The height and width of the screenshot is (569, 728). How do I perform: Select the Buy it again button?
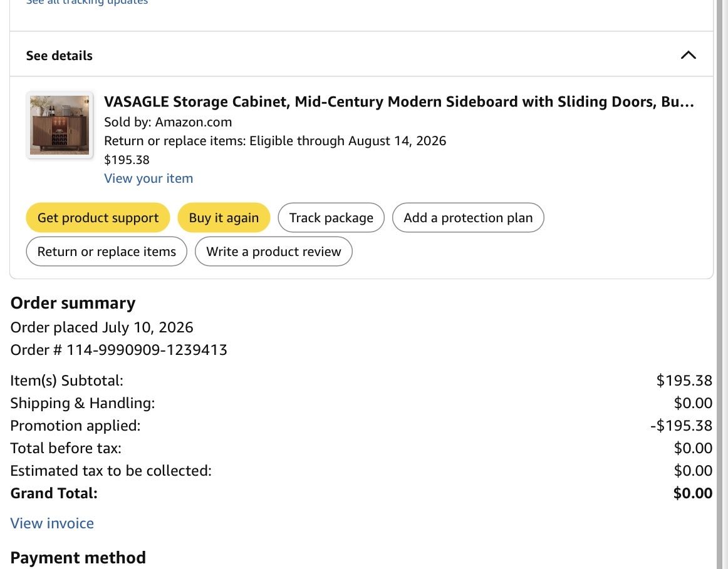pos(224,217)
